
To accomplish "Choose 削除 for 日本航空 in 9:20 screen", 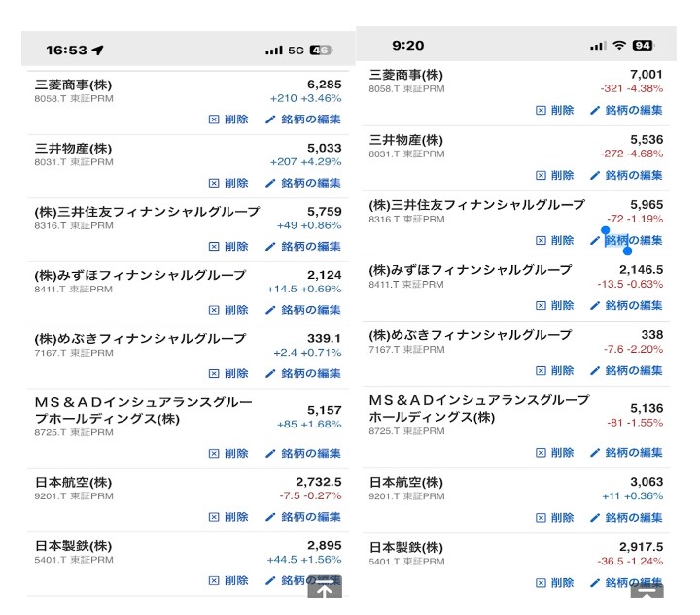I will point(562,518).
